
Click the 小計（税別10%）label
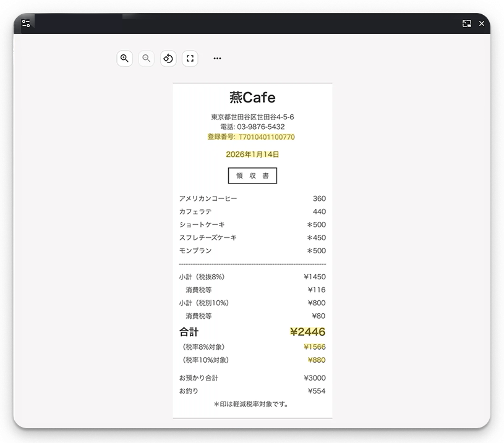point(204,303)
